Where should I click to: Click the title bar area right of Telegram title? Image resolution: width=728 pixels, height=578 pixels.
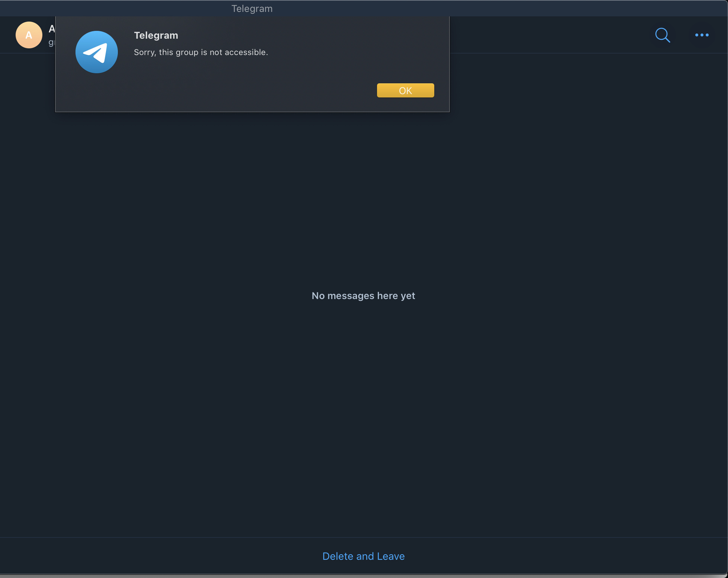coord(483,9)
